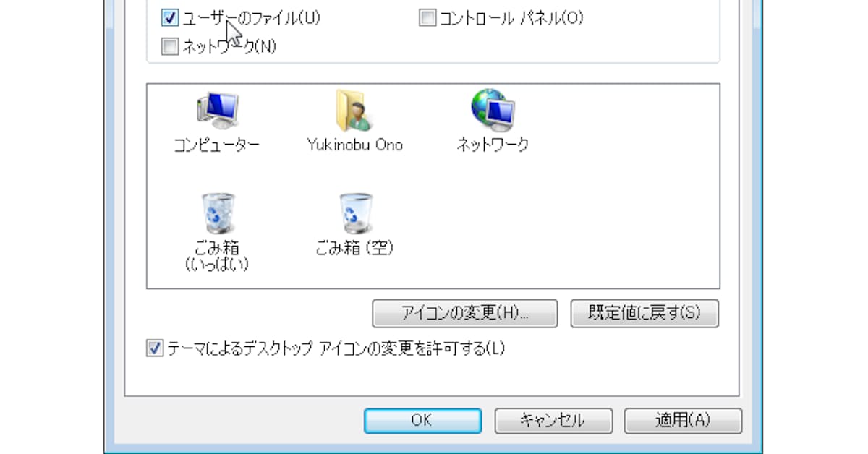
Task: Enable the コントロール パネル(O) checkbox
Action: (427, 18)
